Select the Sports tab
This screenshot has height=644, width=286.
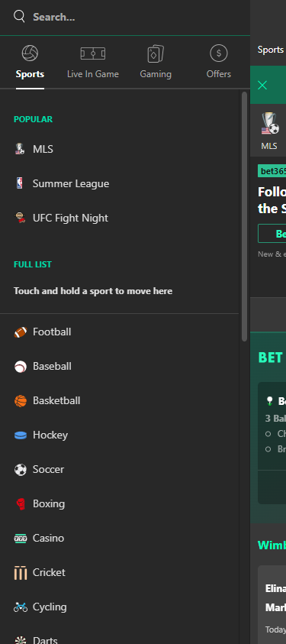[30, 63]
